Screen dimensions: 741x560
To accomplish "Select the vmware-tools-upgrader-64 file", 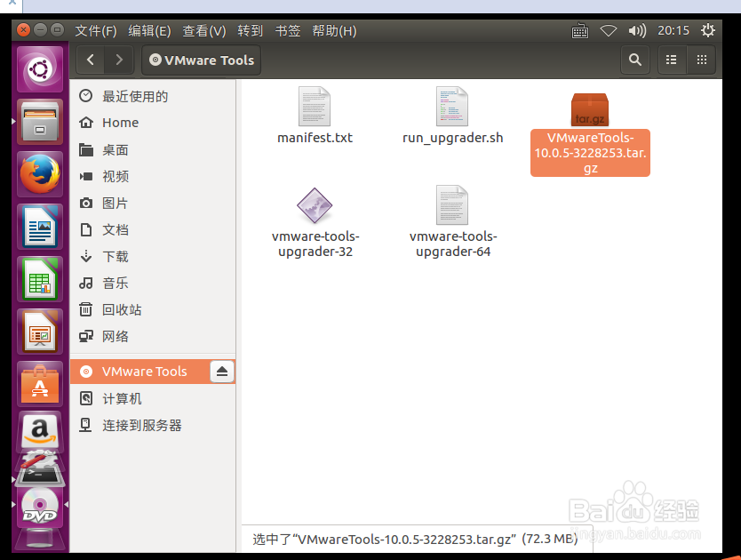I will pyautogui.click(x=453, y=222).
